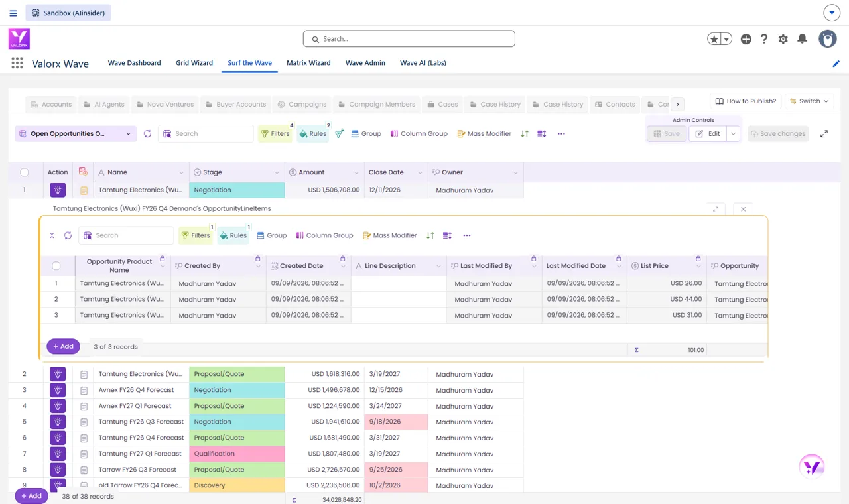Open the hamburger menu in the top bar
The height and width of the screenshot is (504, 849).
pos(13,13)
